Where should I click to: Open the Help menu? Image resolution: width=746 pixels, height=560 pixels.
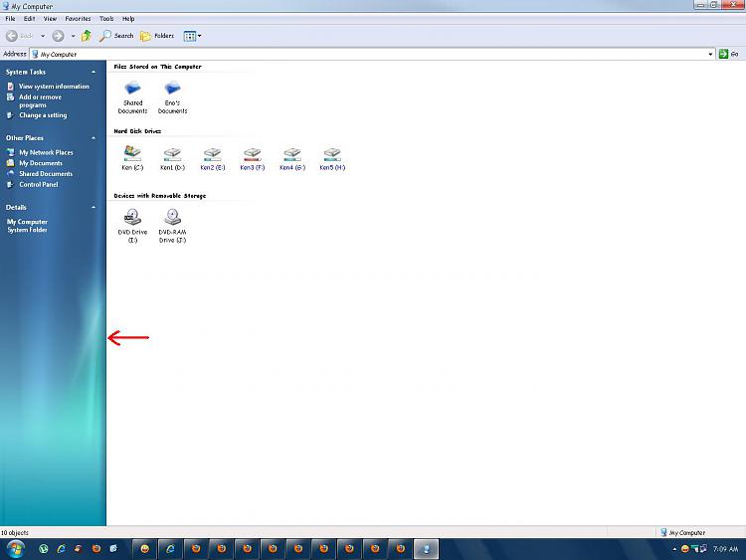(x=128, y=19)
